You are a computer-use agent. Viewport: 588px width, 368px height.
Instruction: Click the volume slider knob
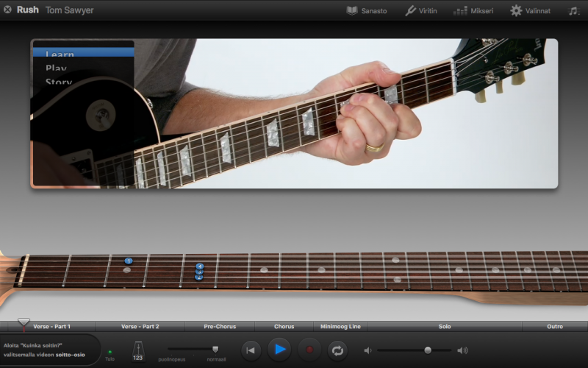(x=428, y=350)
